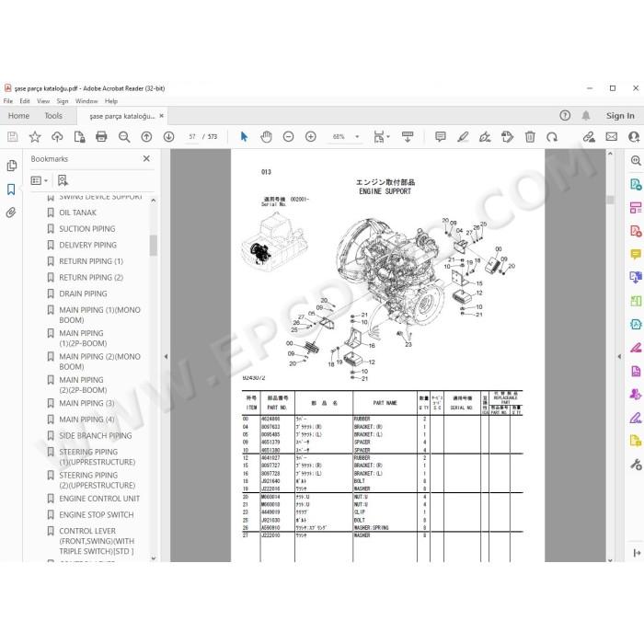The height and width of the screenshot is (644, 644).
Task: Open the Fill & Sign tool in right pane
Action: pos(636,418)
